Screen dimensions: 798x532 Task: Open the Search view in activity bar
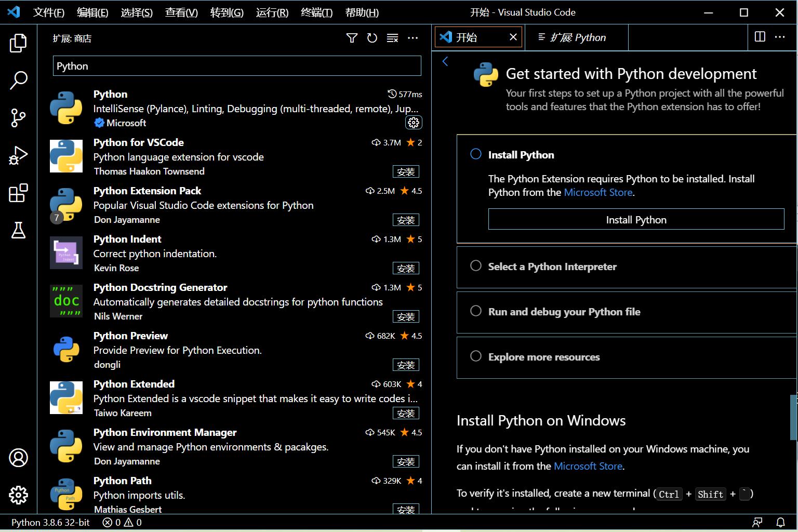point(18,81)
